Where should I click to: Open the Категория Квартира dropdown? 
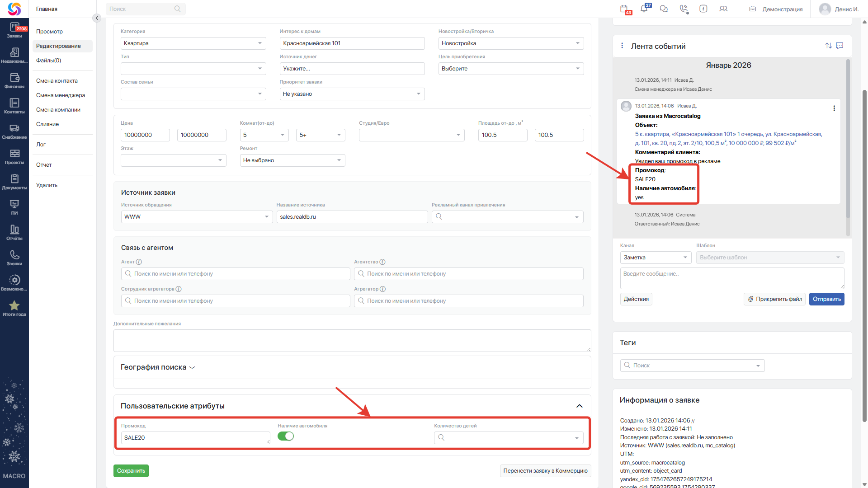click(193, 43)
